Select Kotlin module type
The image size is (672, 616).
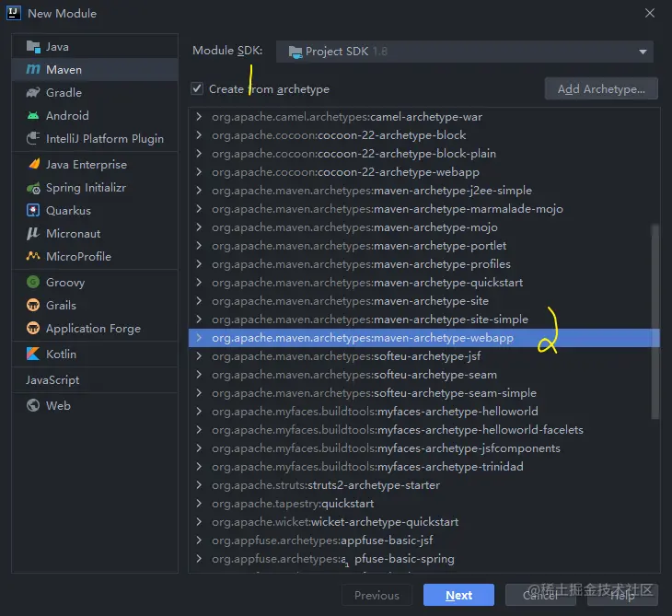95,354
